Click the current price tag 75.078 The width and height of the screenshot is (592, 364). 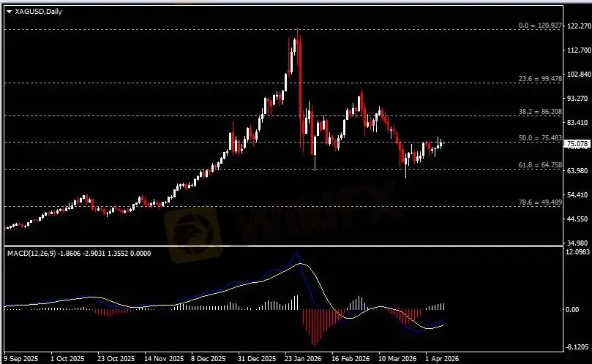coord(577,144)
